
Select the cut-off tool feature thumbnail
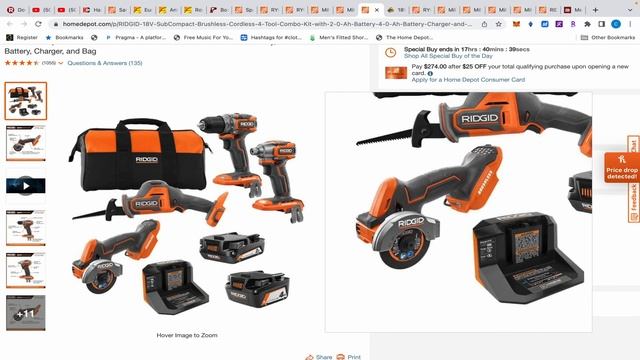[x=26, y=143]
